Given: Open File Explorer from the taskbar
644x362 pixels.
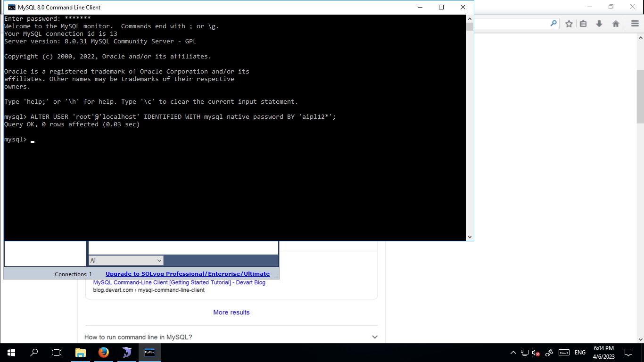Looking at the screenshot, I should coord(81,353).
